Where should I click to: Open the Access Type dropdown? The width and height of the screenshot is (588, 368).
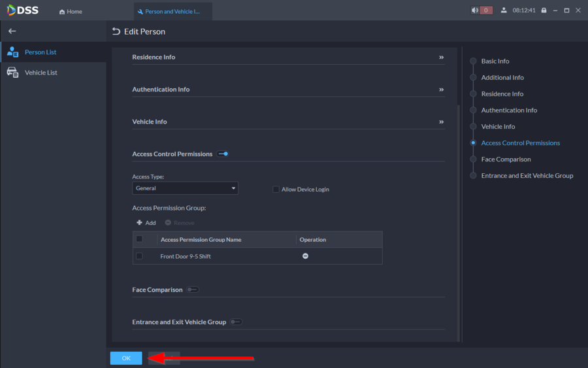tap(185, 188)
